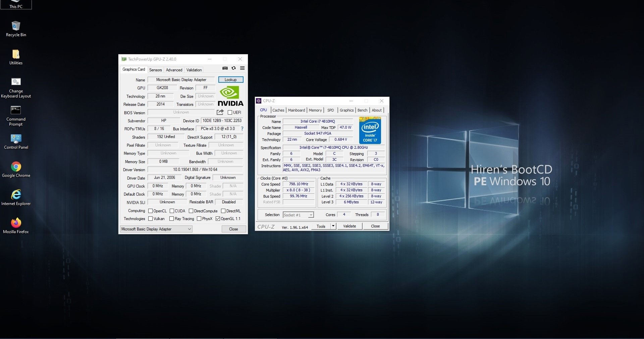Click the Close button in GPU-Z
The image size is (644, 339).
click(x=233, y=229)
